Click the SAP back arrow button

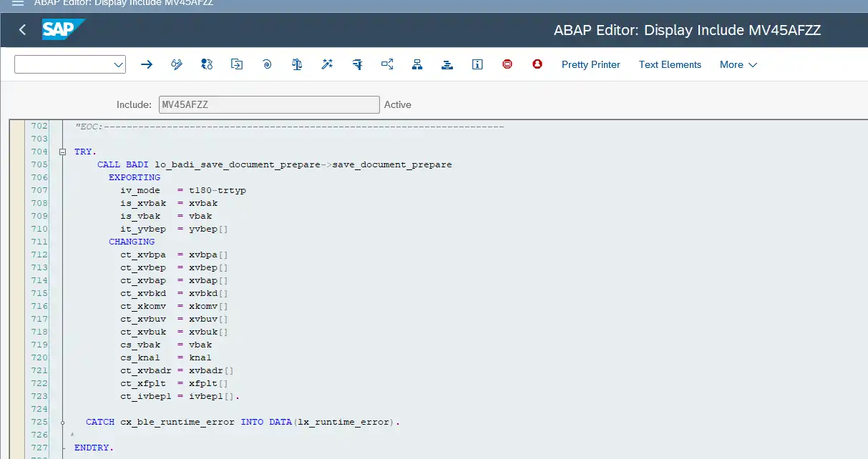[x=22, y=29]
